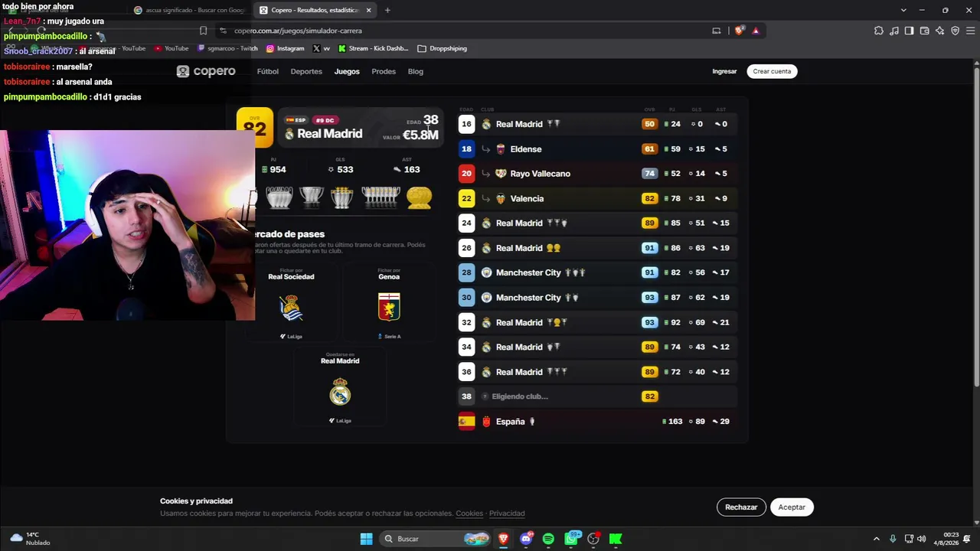Open WhatsApp from the taskbar

571,539
